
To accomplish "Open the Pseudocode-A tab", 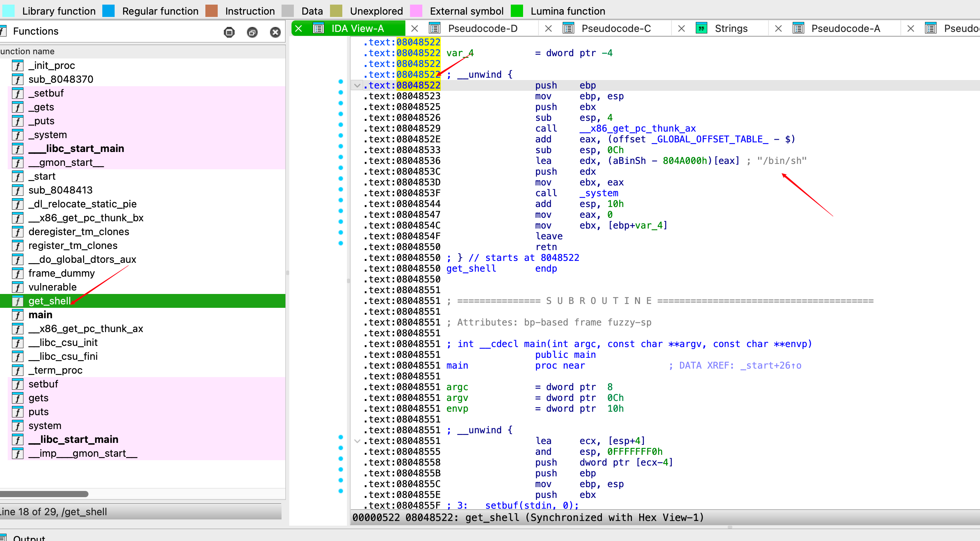I will (x=845, y=28).
